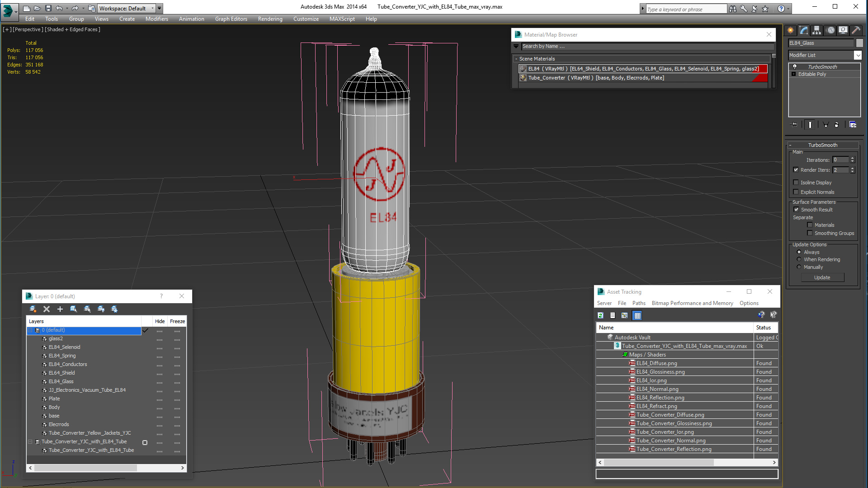Open the Modifier List dropdown

click(x=858, y=55)
